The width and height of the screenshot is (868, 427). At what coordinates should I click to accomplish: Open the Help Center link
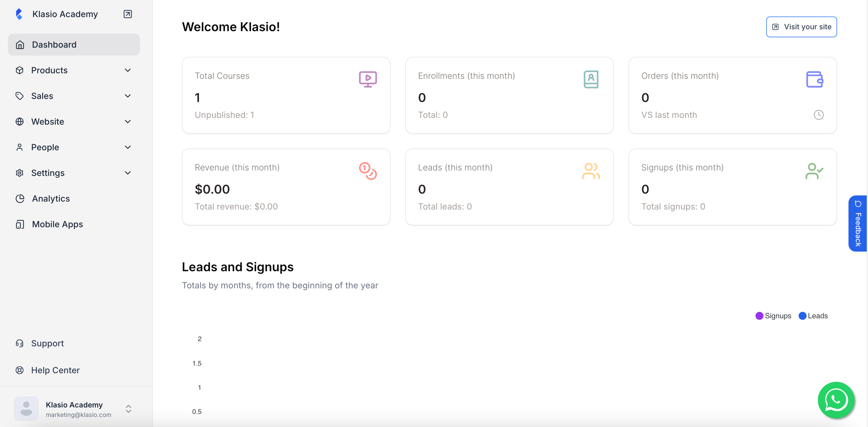[x=55, y=370]
